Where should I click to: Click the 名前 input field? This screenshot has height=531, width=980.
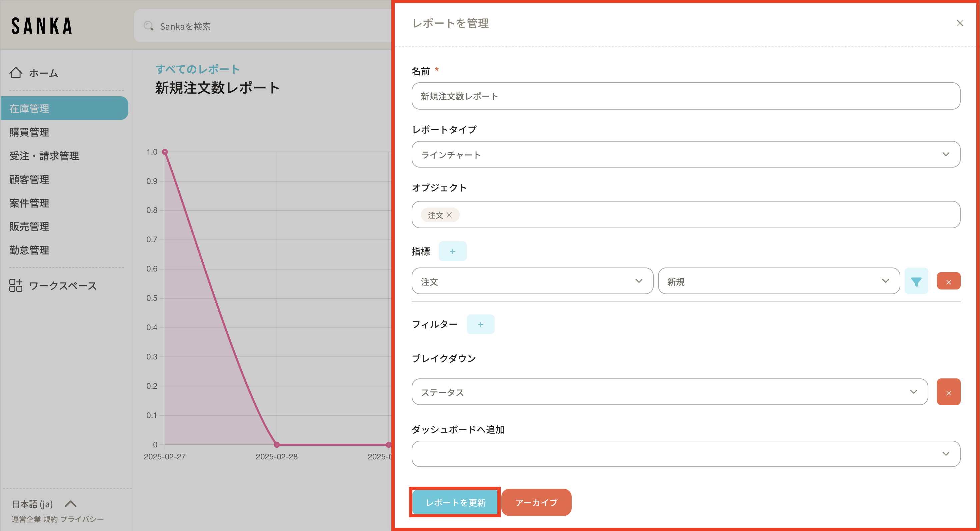click(x=685, y=96)
